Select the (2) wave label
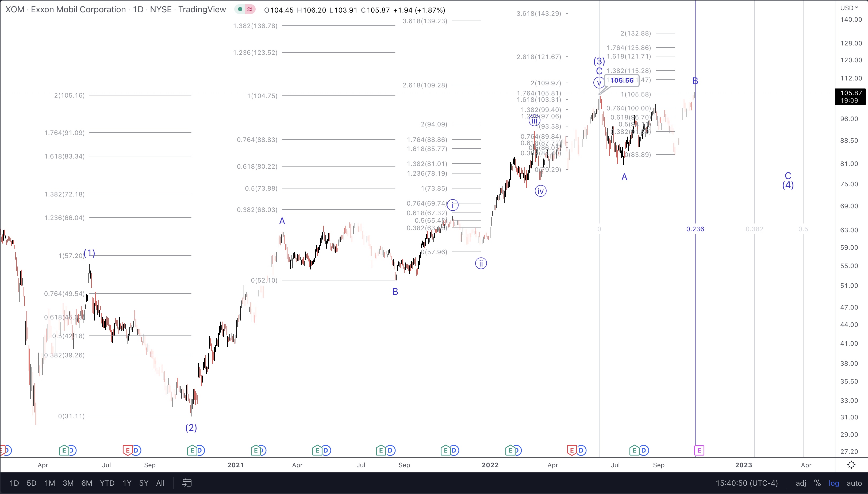Viewport: 868px width, 494px height. pyautogui.click(x=191, y=427)
